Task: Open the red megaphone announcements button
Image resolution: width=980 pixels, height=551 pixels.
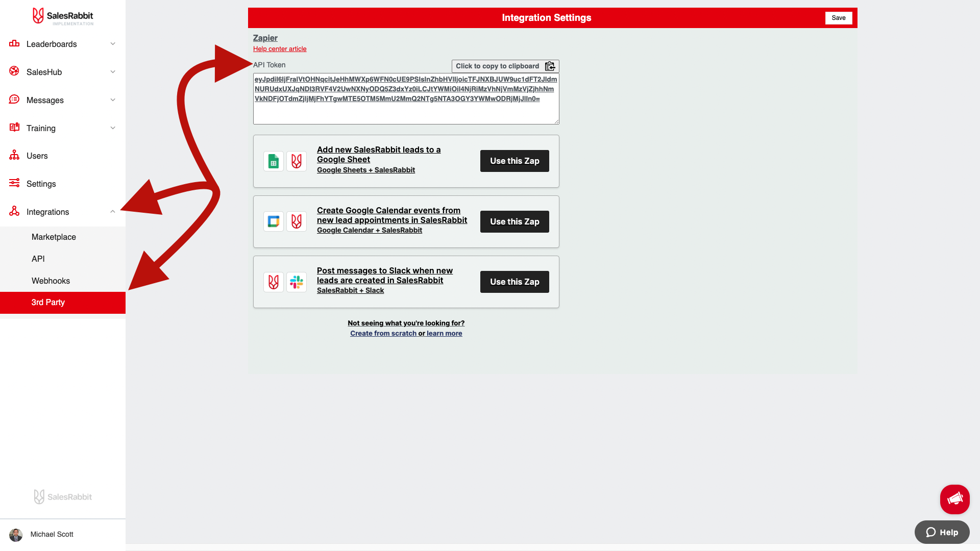Action: click(x=955, y=499)
